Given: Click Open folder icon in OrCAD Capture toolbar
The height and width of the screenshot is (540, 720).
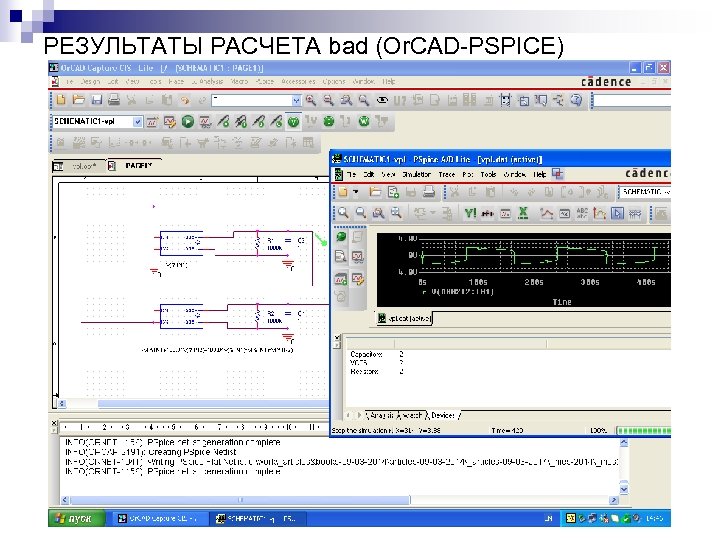Looking at the screenshot, I should 79,100.
